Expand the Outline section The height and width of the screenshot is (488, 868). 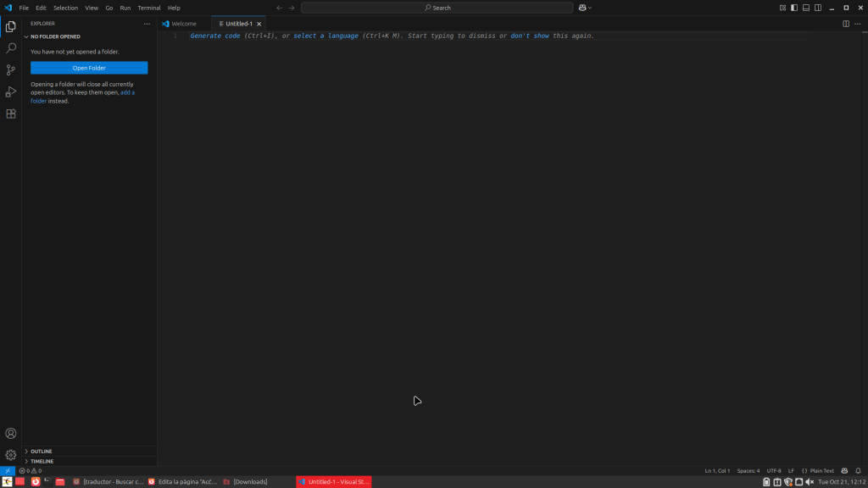pos(41,452)
